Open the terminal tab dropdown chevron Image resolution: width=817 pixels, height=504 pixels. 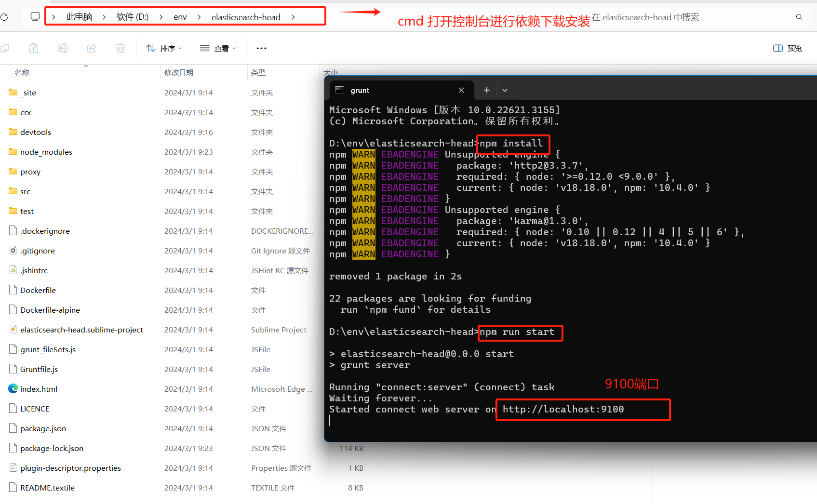point(505,90)
